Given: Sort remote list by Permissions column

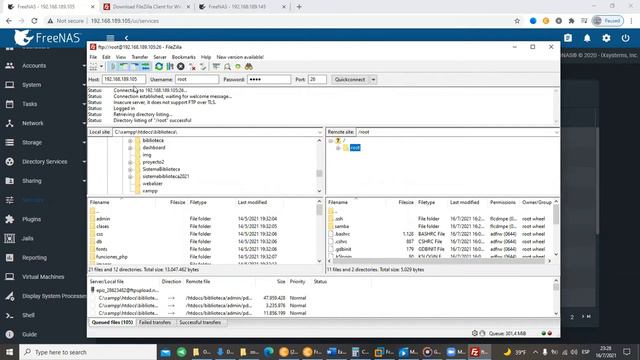Looking at the screenshot, I should [502, 202].
